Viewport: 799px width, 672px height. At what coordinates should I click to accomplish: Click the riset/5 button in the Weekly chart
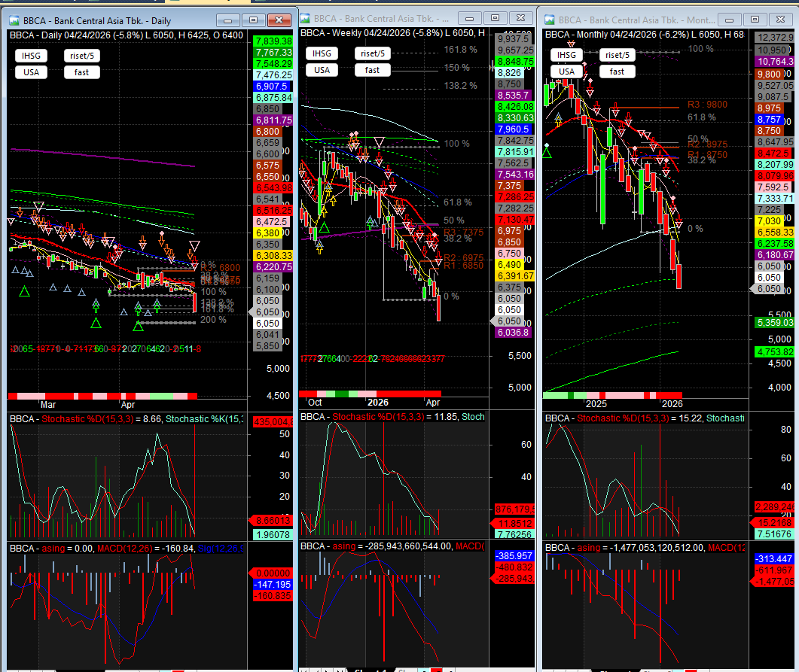click(x=373, y=53)
